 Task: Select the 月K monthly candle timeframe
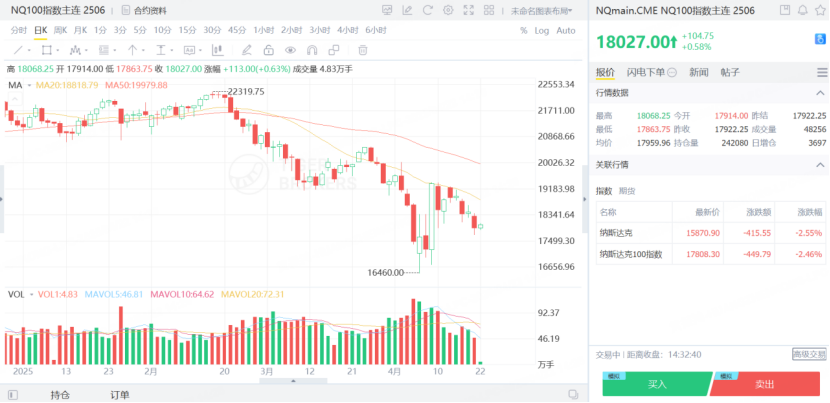(80, 30)
